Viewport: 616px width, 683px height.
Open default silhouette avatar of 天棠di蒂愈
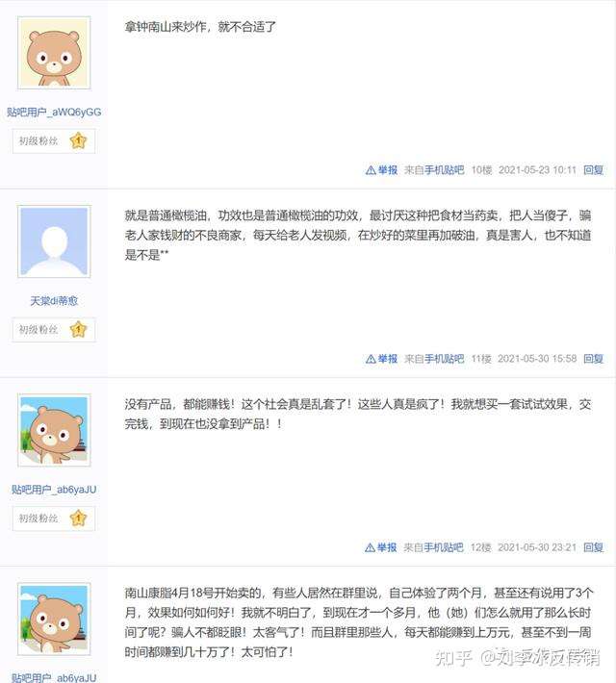(x=54, y=241)
